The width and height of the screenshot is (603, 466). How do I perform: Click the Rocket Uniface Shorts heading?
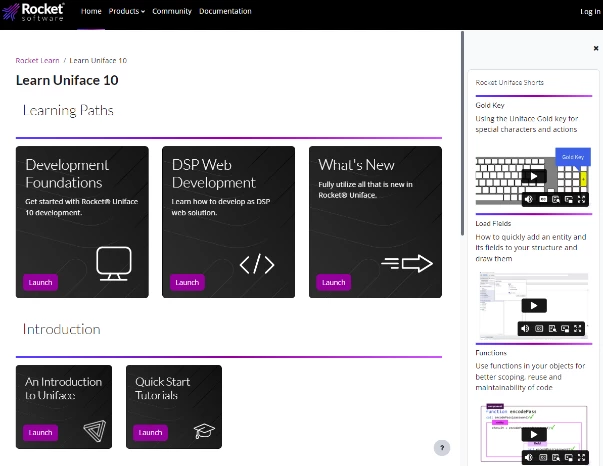pyautogui.click(x=510, y=82)
